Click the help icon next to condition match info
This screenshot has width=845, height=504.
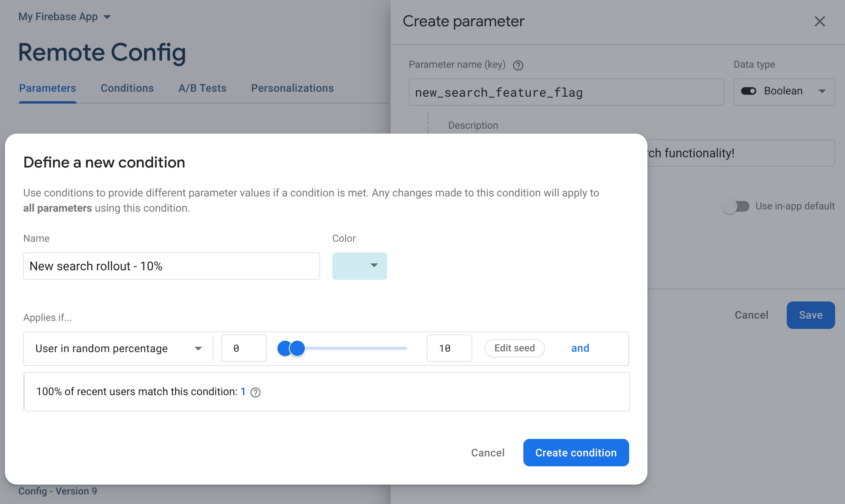point(256,391)
